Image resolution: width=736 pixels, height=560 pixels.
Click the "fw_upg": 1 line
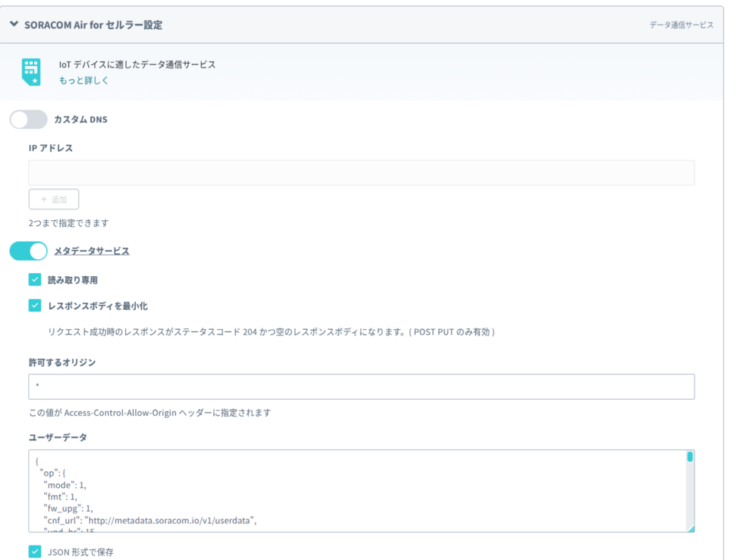click(68, 509)
